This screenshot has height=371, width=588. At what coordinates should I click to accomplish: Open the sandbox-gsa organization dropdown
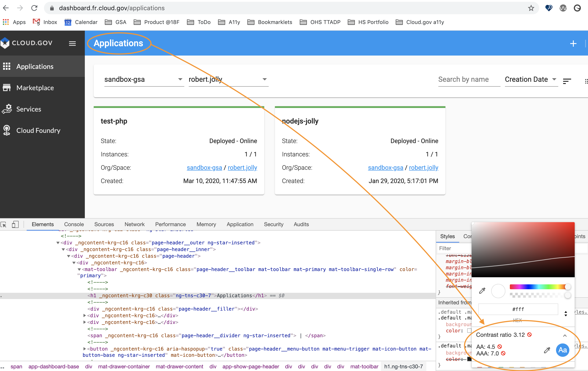tap(144, 79)
